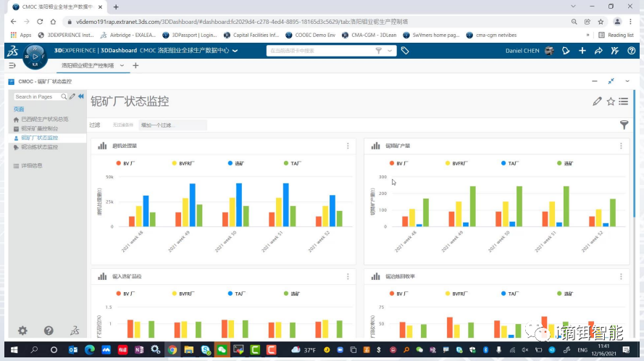Open settings gear in the sidebar footer
The height and width of the screenshot is (361, 644).
point(22,331)
